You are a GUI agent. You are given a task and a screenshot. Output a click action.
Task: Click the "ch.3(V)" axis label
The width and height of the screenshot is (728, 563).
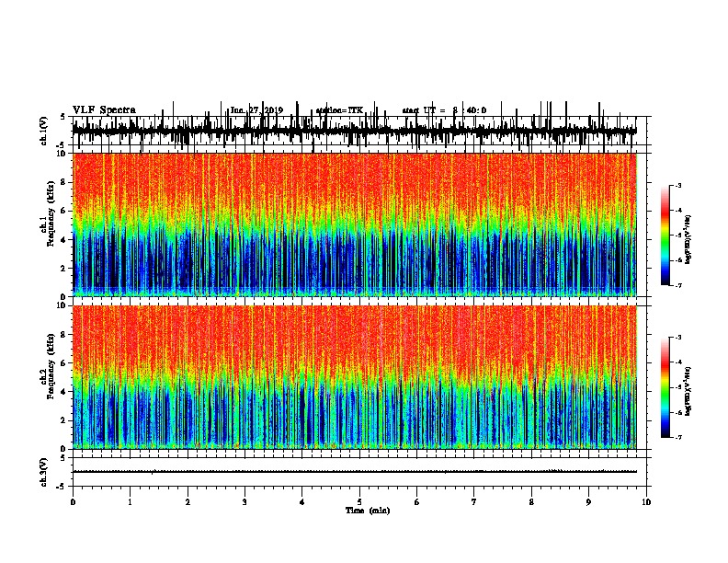44,472
